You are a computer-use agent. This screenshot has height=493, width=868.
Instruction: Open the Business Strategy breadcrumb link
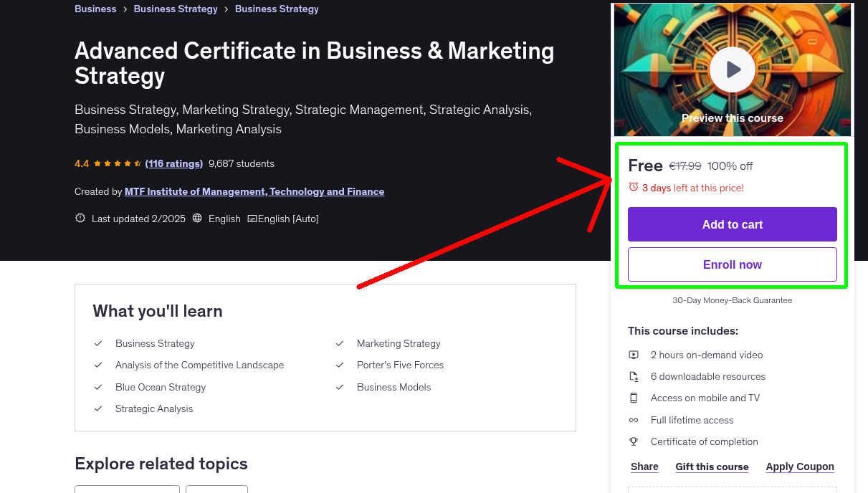176,9
